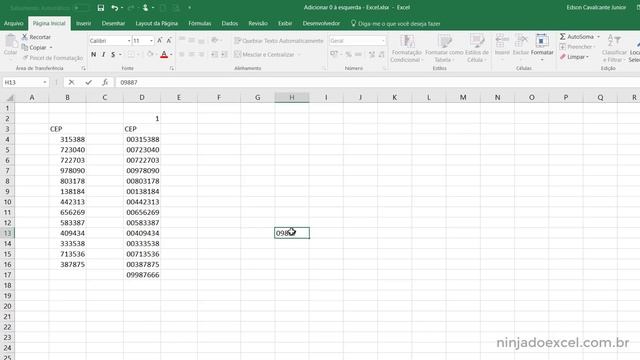Open the Arquivo tab

click(13, 24)
